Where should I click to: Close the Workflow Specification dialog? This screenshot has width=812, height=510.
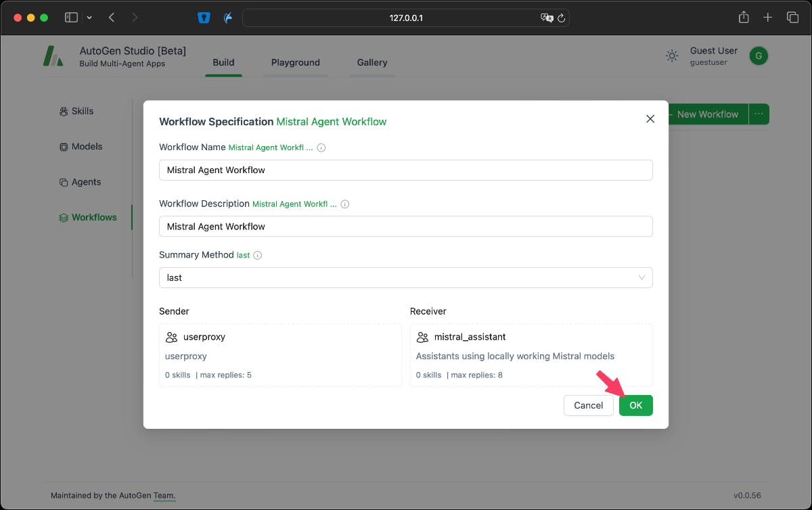click(650, 119)
